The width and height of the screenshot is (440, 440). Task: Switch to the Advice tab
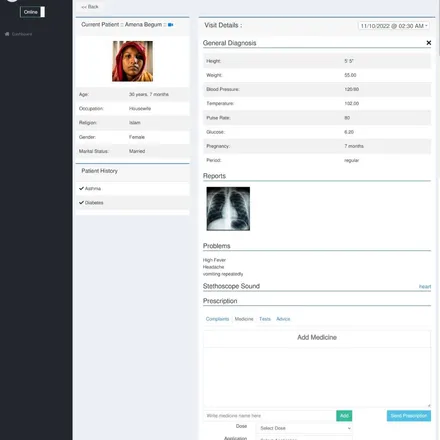(283, 319)
